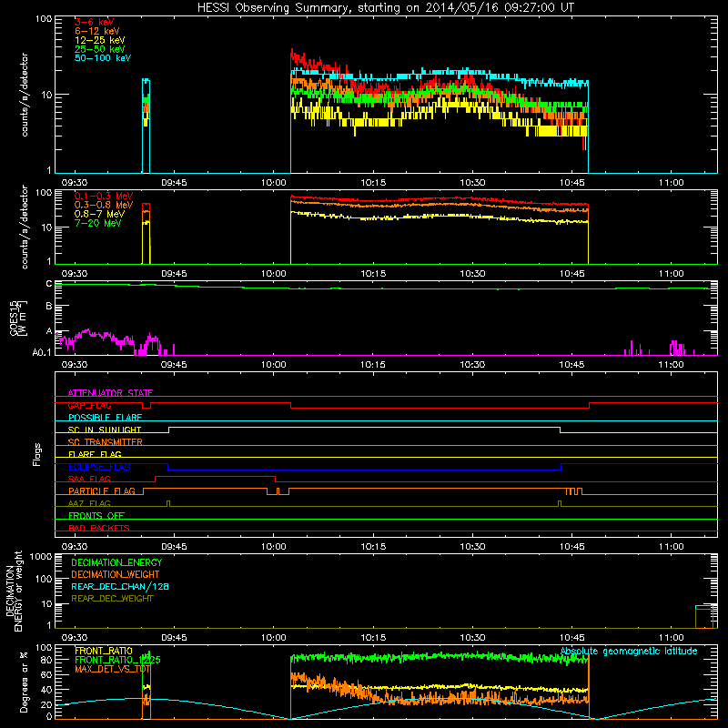This screenshot has height=728, width=728.
Task: Click the POSSIBLE_FLARE flag label
Action: click(105, 418)
